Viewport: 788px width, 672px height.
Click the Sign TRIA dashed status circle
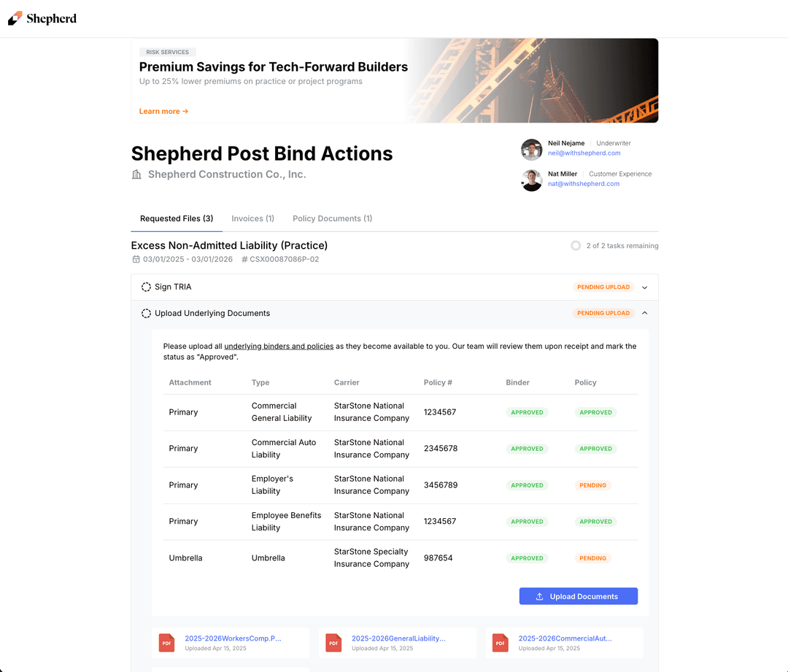(146, 287)
